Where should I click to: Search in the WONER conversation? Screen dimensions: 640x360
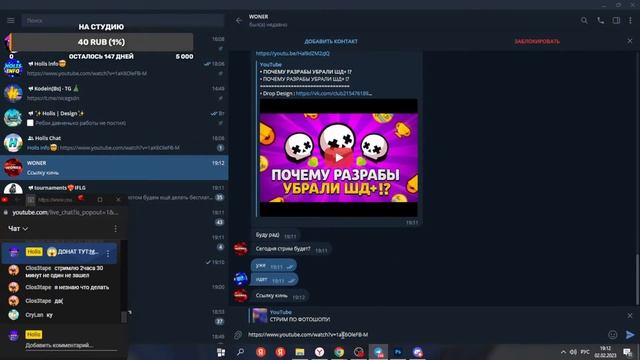click(x=584, y=20)
